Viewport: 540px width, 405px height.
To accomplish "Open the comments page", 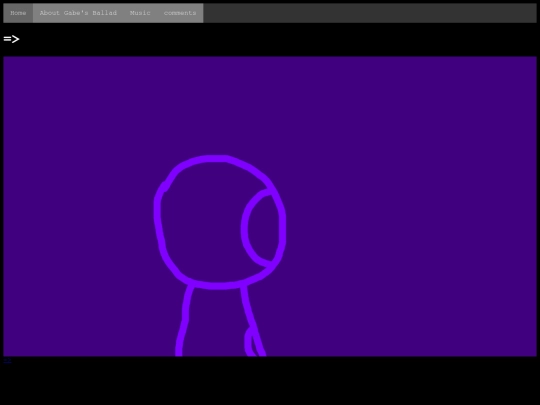I will [x=180, y=13].
